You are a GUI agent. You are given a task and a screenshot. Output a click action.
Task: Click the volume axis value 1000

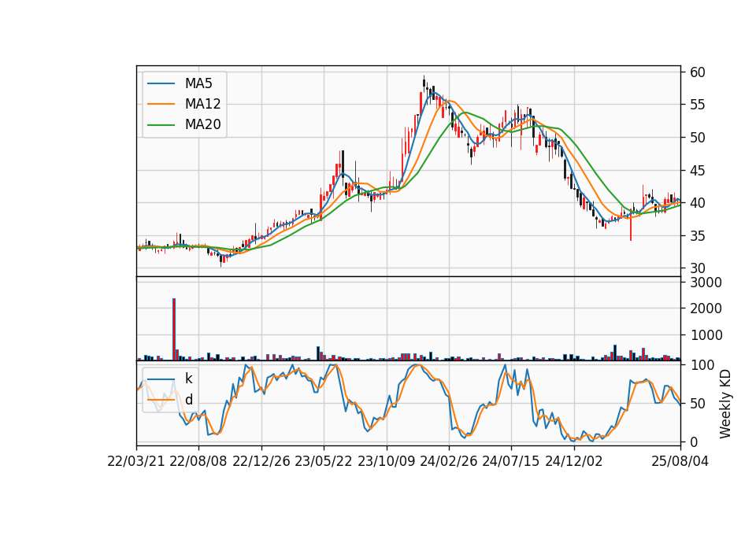pos(706,335)
